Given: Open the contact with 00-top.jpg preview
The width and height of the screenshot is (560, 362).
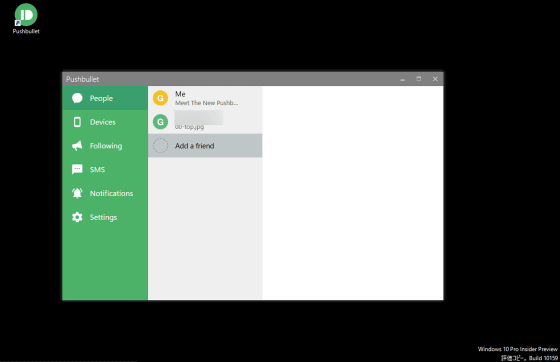Looking at the screenshot, I should [x=205, y=122].
